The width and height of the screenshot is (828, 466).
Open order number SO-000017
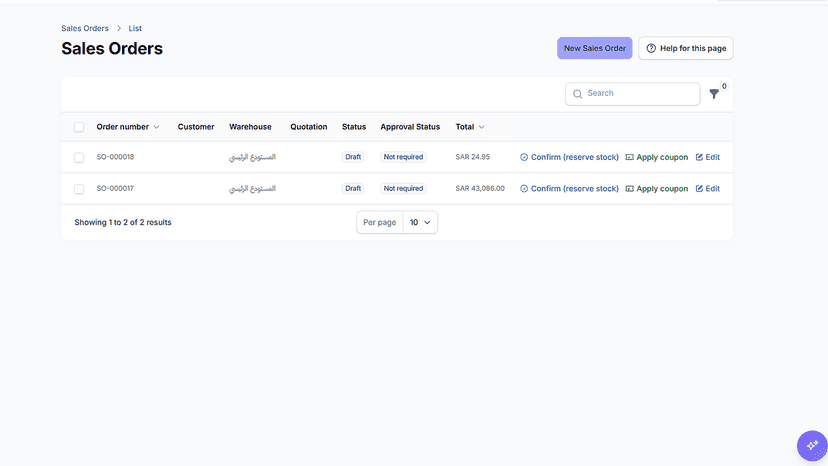point(115,189)
